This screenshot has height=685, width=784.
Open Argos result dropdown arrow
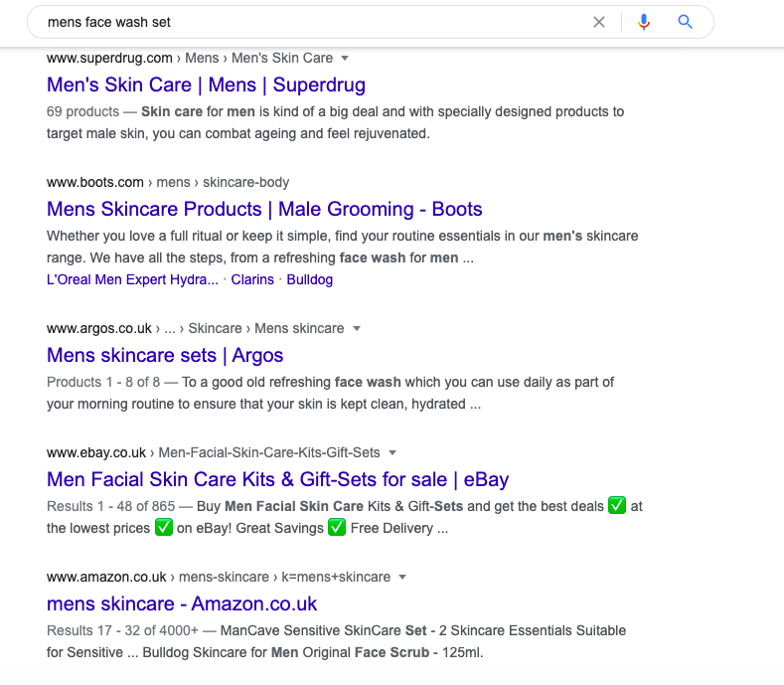[x=357, y=328]
